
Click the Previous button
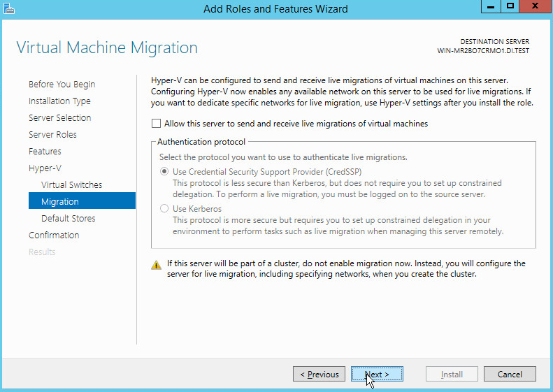[319, 375]
